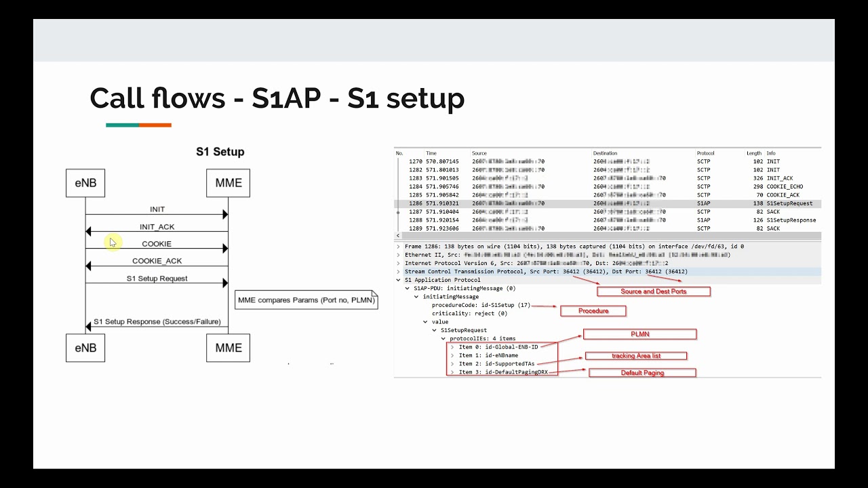Sort packets by the Time column header

(431, 153)
